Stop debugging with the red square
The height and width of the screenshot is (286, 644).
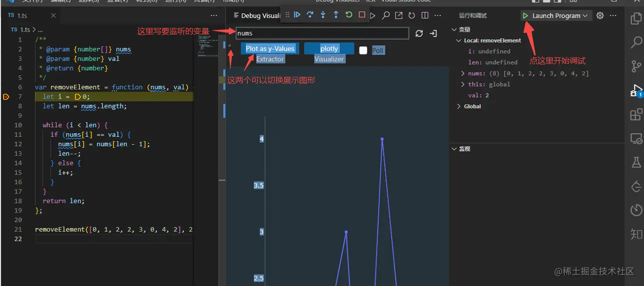[362, 15]
